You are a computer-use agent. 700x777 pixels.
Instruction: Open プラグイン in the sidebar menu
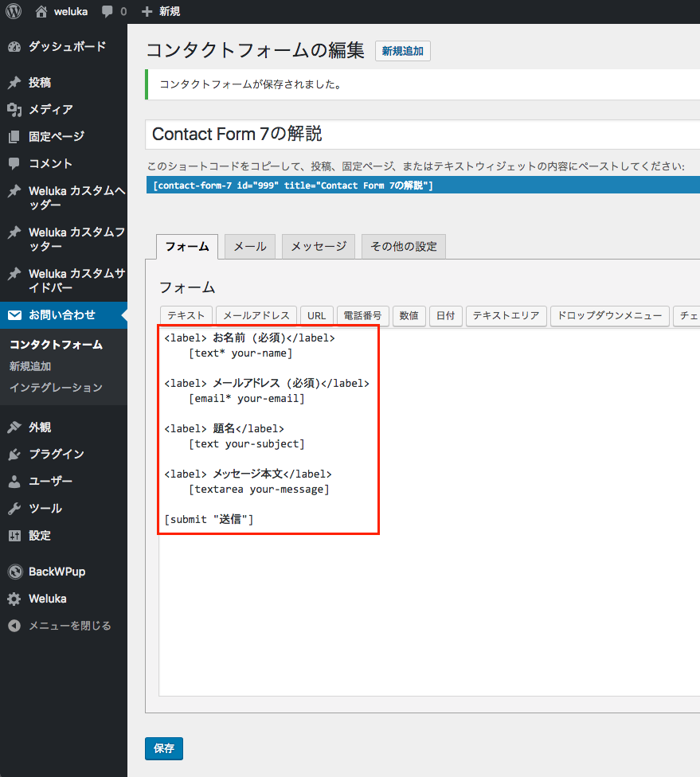(x=57, y=455)
